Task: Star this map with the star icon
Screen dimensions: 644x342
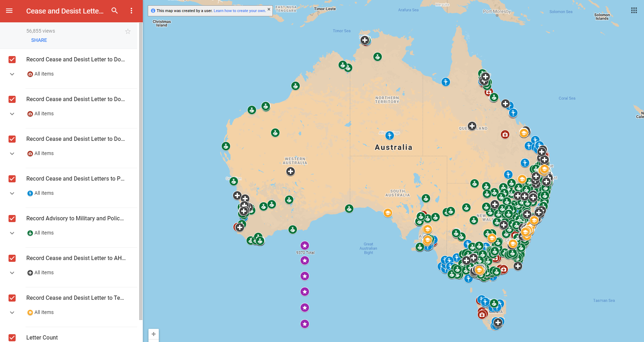Action: [x=128, y=32]
